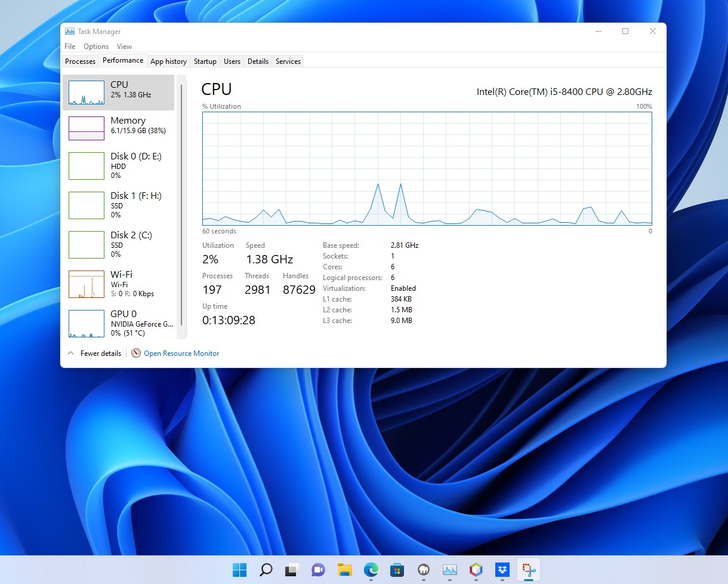Switch to the Users tab
The height and width of the screenshot is (584, 728).
point(232,61)
